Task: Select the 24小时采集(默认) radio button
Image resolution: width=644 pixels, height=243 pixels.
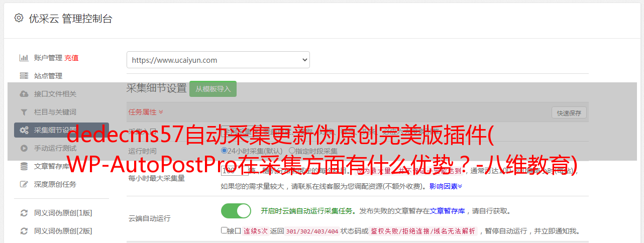Action: [x=224, y=151]
